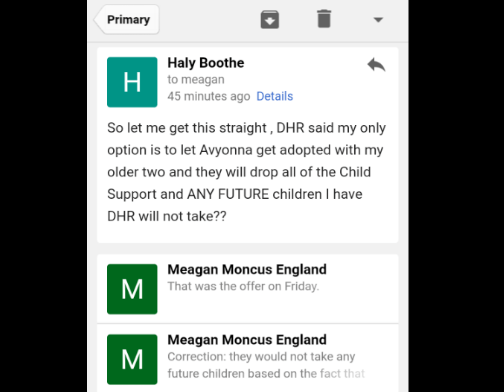Tap second Meagan Moncus England green avatar

click(132, 359)
